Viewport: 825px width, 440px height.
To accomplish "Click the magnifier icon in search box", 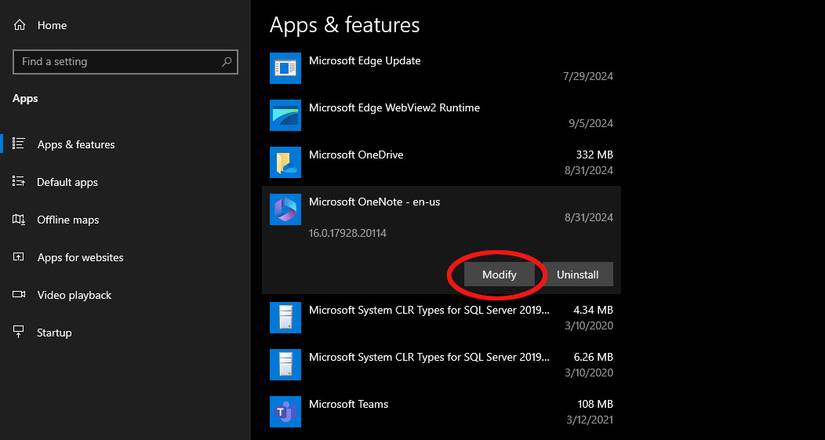I will tap(226, 62).
